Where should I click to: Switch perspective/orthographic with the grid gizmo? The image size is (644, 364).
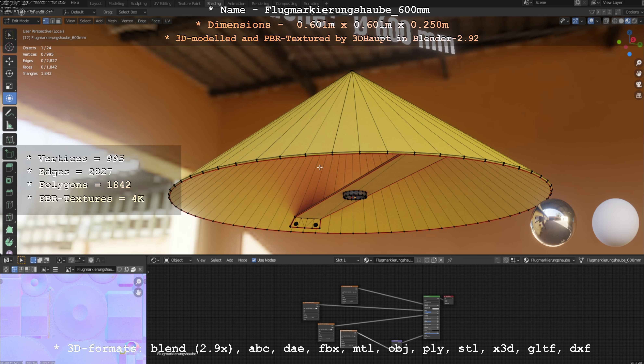639,95
